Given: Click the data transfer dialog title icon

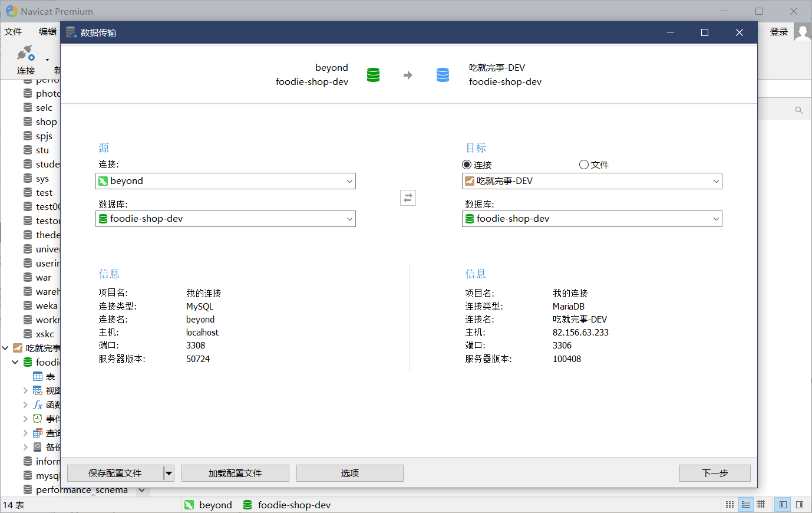Looking at the screenshot, I should point(71,32).
